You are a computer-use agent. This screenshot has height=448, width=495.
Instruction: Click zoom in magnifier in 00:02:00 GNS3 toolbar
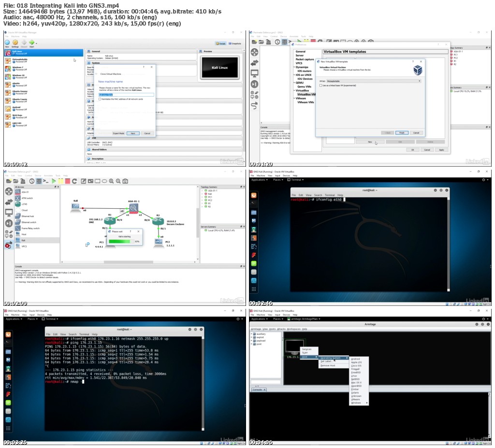pos(111,181)
